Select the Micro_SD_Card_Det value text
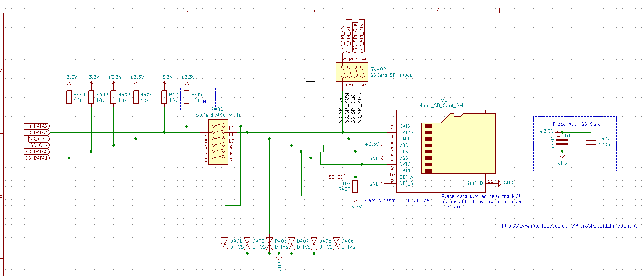This screenshot has height=276, width=644. click(x=441, y=105)
